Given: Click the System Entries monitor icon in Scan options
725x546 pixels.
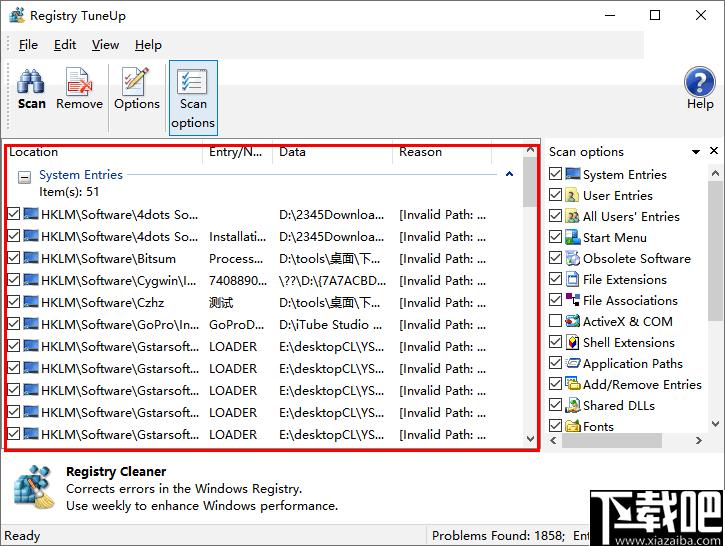Looking at the screenshot, I should pyautogui.click(x=573, y=174).
